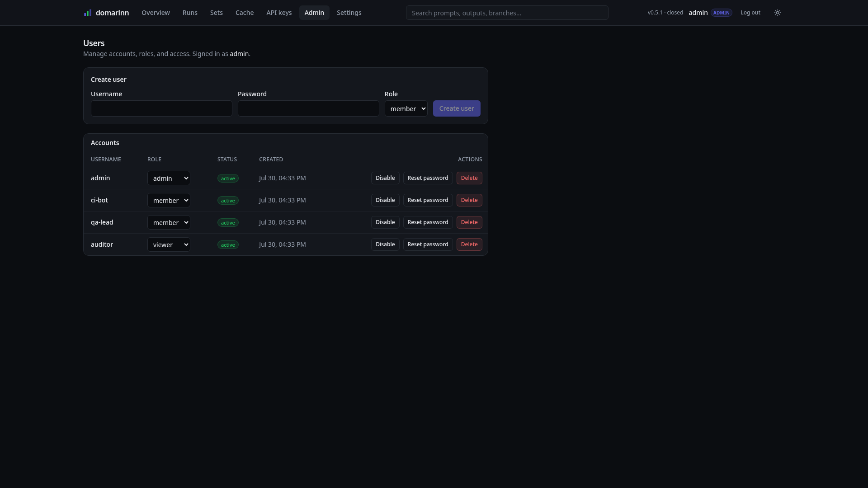Click the ADMIN role badge in header
Screen dimensions: 868x488
point(721,13)
